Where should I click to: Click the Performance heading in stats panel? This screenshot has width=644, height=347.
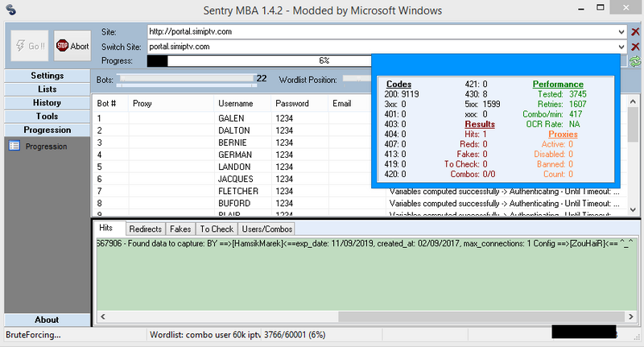pos(558,85)
